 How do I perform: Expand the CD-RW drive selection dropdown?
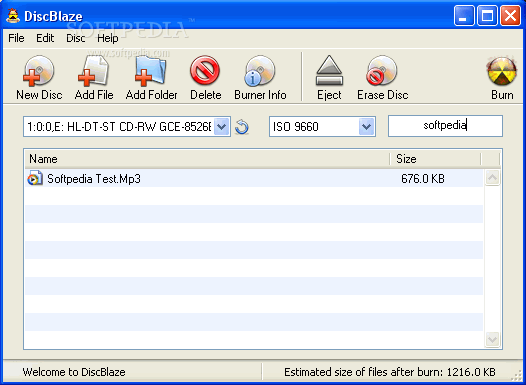[221, 127]
